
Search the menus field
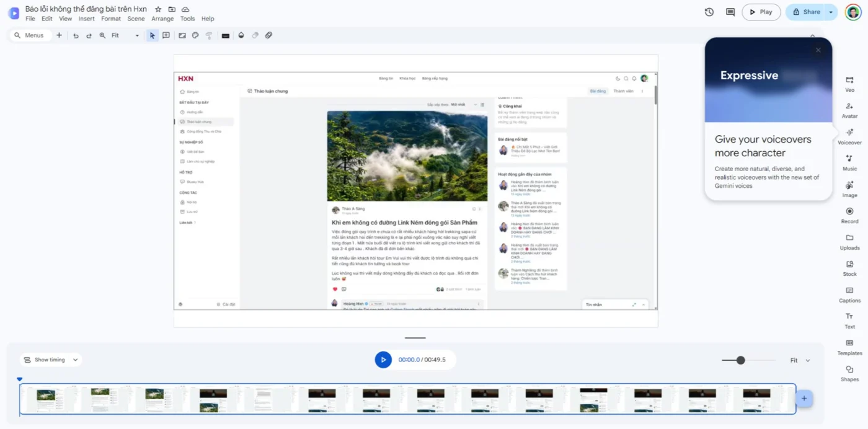pos(30,35)
